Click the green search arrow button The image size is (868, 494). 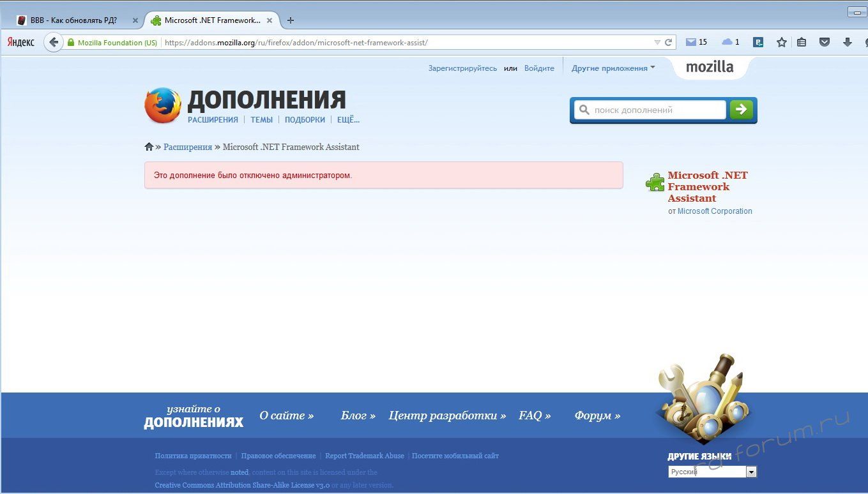[741, 110]
